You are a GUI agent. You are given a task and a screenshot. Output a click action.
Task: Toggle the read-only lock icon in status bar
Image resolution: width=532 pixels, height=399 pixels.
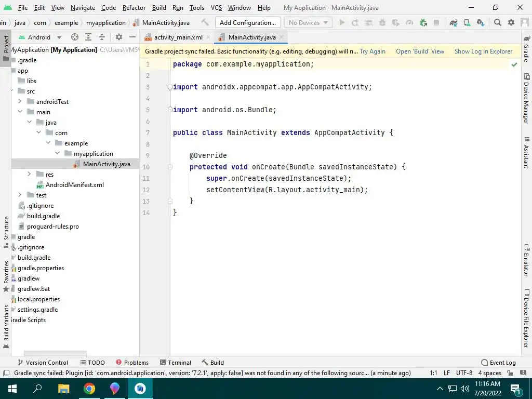510,373
